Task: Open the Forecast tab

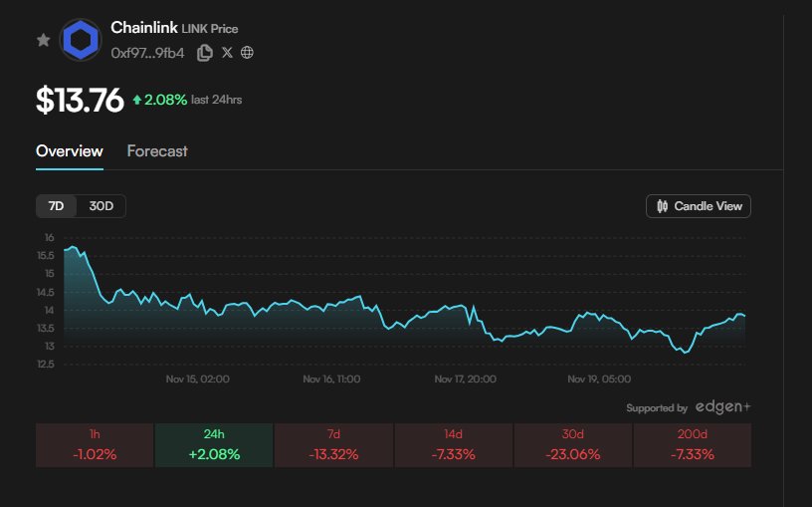Action: [157, 151]
